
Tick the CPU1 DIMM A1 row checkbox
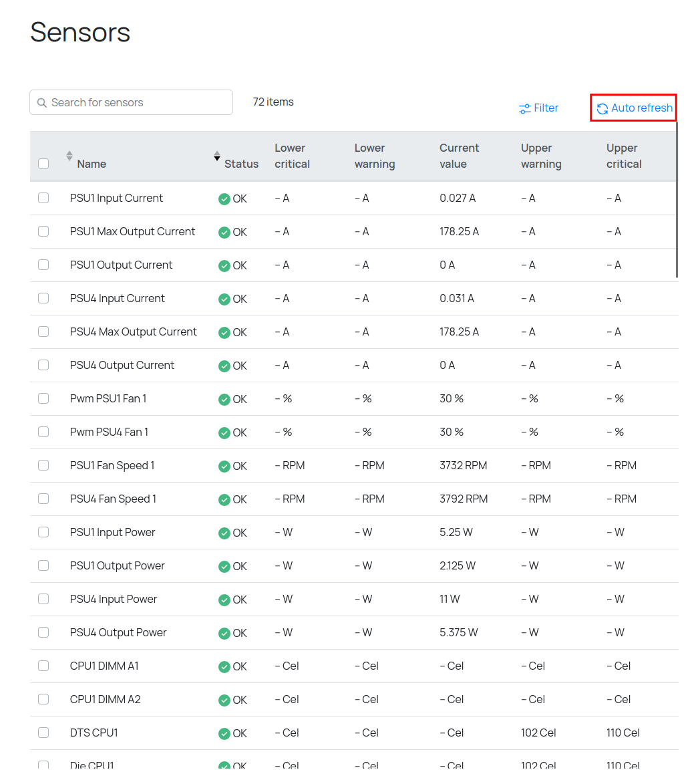click(x=43, y=666)
